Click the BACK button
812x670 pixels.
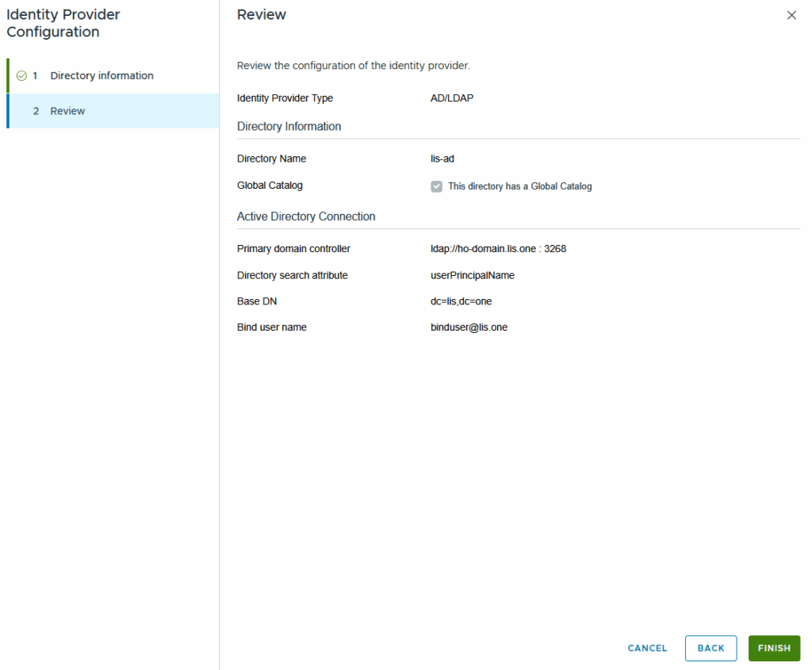point(710,648)
